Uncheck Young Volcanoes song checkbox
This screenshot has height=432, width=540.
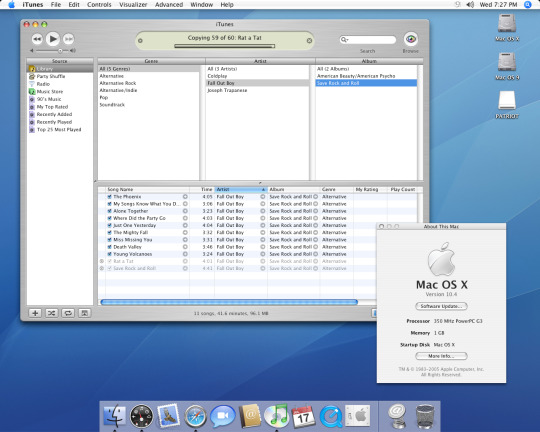click(x=110, y=254)
